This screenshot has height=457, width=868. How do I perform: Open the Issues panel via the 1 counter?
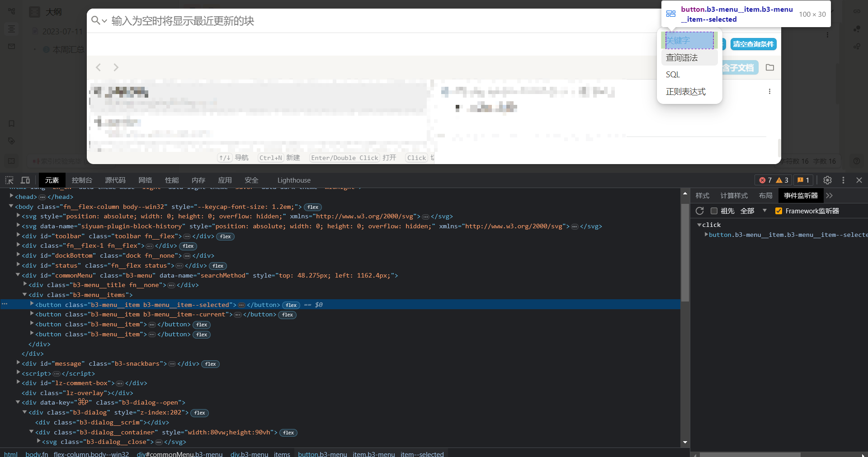pos(802,180)
